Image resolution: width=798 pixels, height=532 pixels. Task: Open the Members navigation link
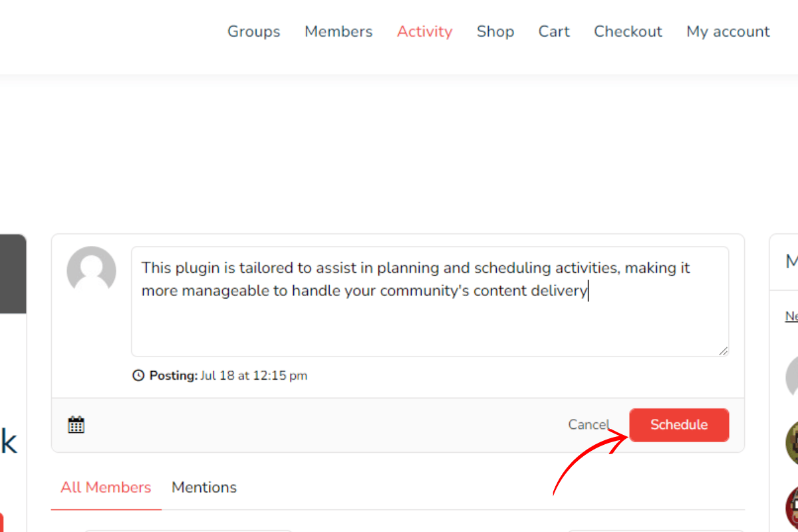[338, 31]
